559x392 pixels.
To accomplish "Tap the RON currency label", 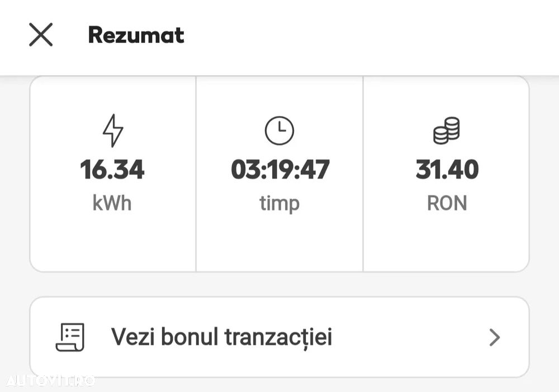I will click(x=447, y=203).
